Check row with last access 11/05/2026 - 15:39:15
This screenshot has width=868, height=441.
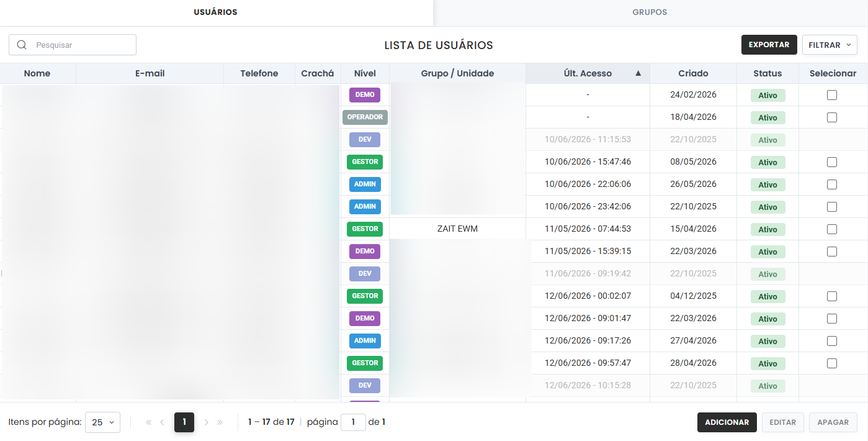point(832,252)
